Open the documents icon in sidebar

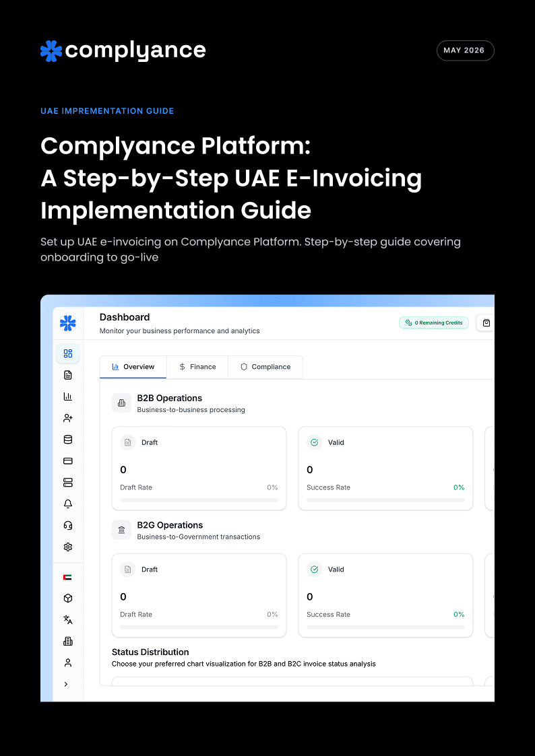68,375
